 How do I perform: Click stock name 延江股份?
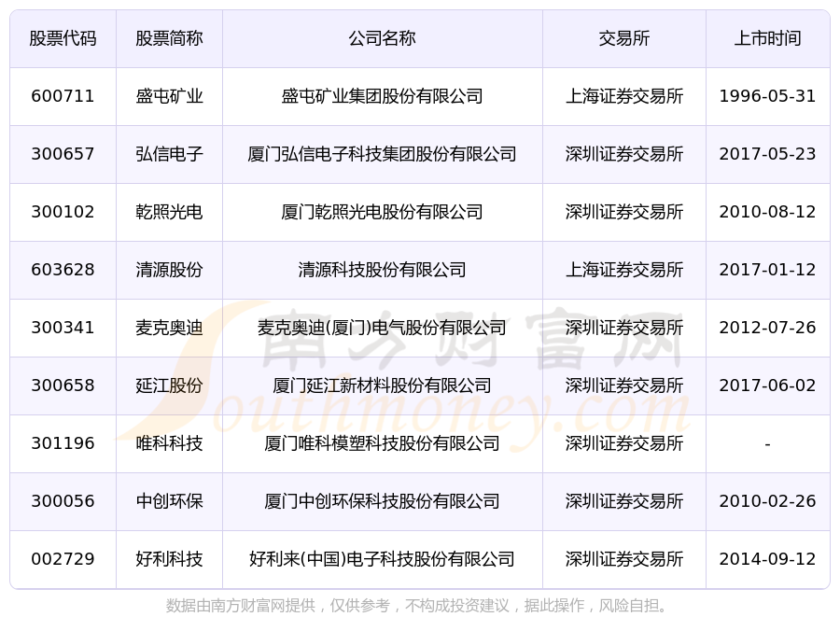[x=169, y=386]
